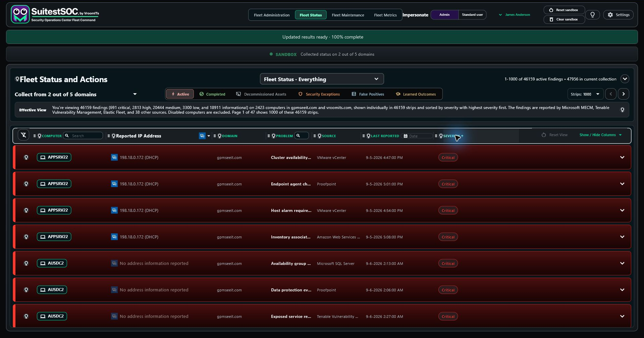Click the IP icon on the Inventory associat row

tap(114, 237)
